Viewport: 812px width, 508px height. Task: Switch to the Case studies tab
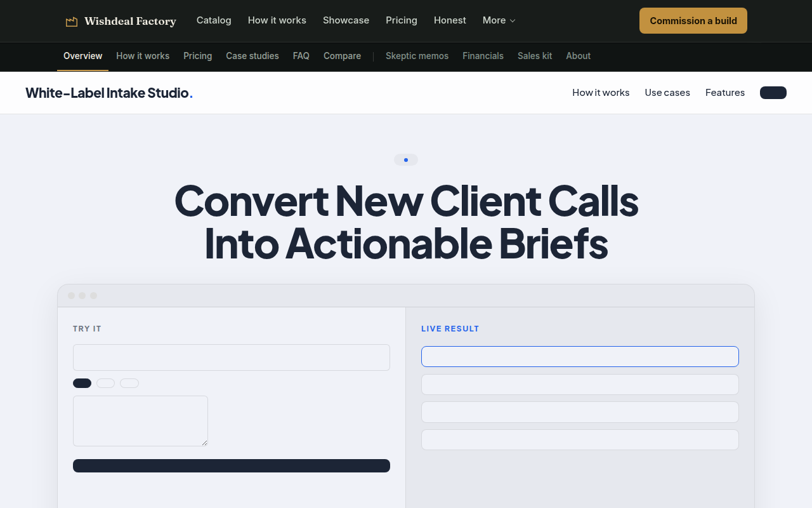pos(252,56)
